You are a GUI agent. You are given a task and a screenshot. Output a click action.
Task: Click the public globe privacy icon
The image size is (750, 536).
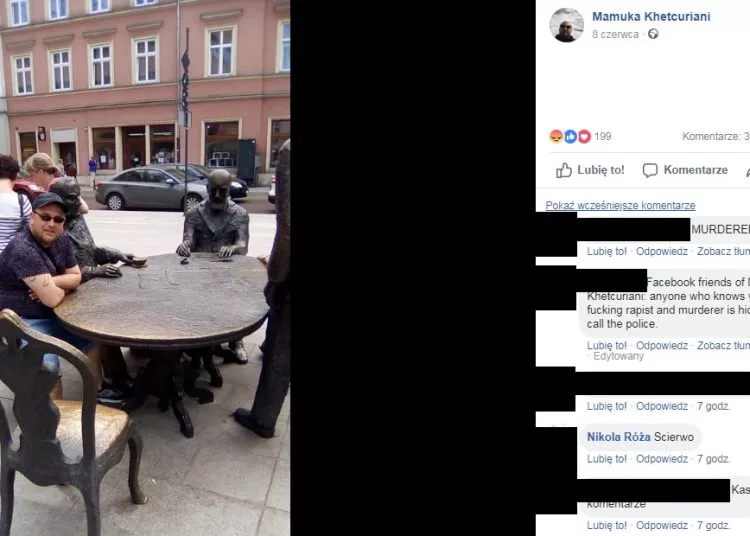653,34
